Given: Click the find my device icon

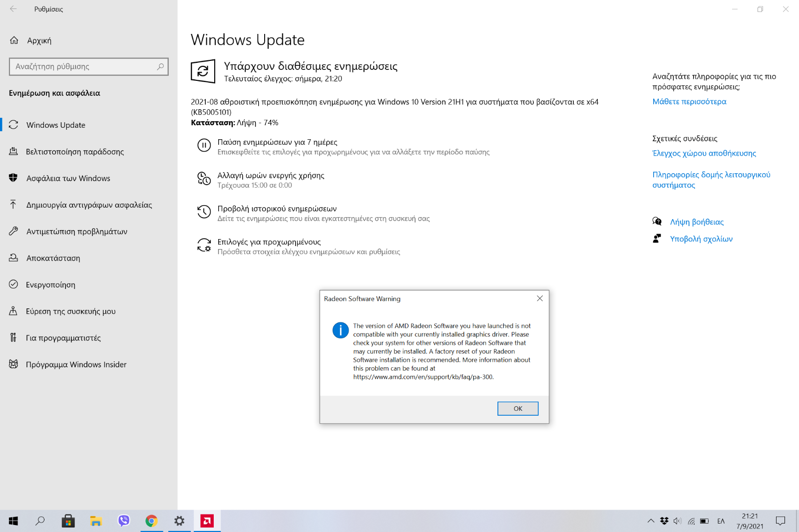Looking at the screenshot, I should (x=13, y=311).
